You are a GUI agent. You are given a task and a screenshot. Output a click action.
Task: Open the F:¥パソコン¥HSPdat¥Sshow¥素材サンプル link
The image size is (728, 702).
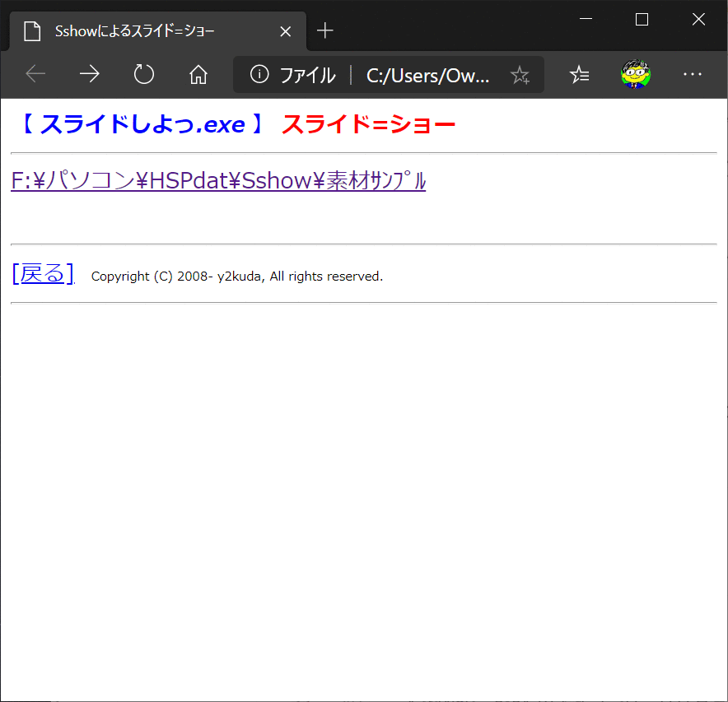pos(218,180)
